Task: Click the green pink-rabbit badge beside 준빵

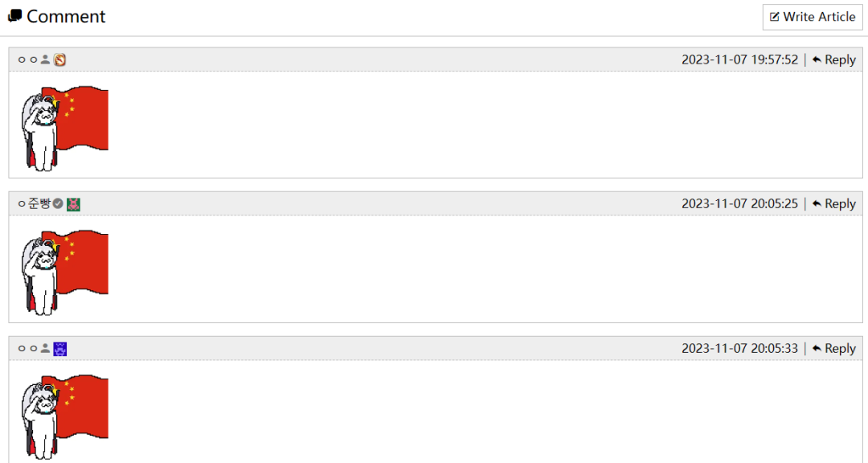Action: [73, 204]
